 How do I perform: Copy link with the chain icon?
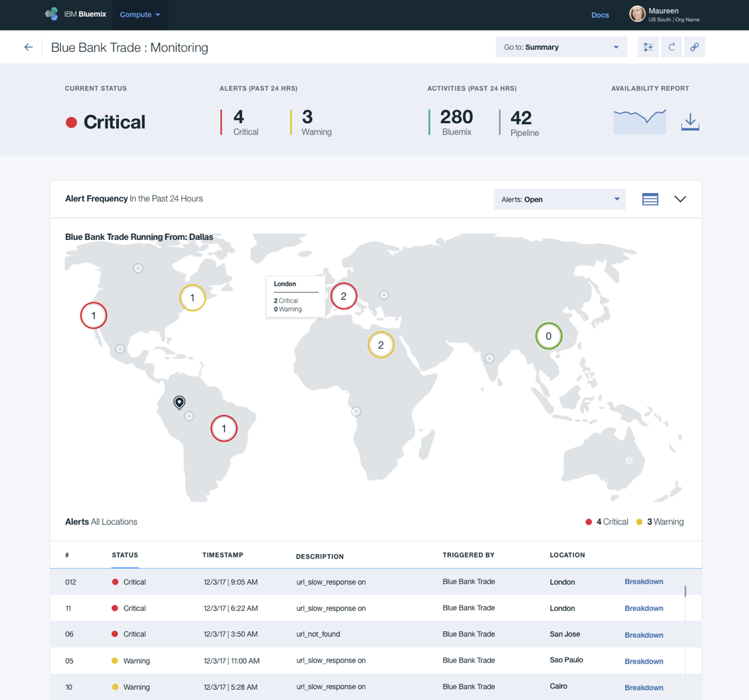[x=694, y=47]
